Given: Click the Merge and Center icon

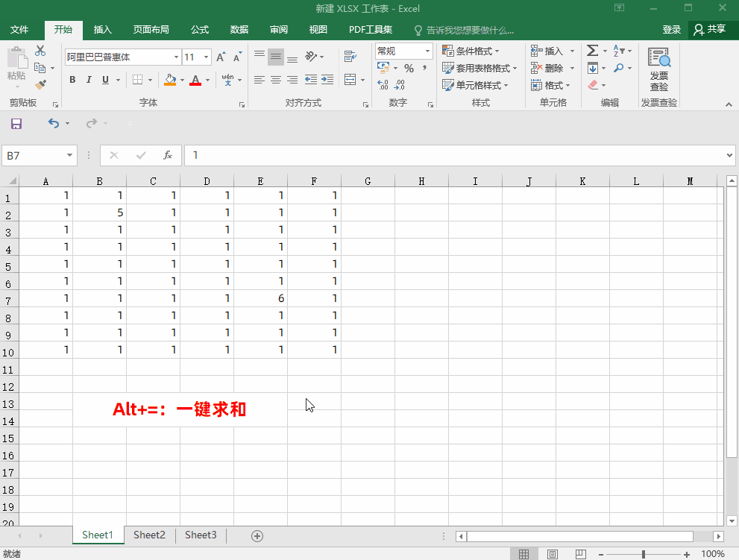Looking at the screenshot, I should [x=350, y=79].
